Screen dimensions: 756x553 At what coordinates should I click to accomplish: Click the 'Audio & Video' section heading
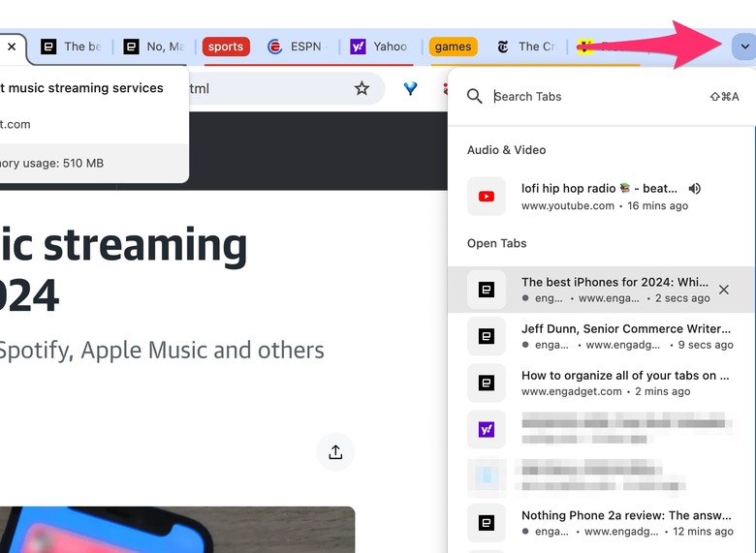pyautogui.click(x=506, y=150)
